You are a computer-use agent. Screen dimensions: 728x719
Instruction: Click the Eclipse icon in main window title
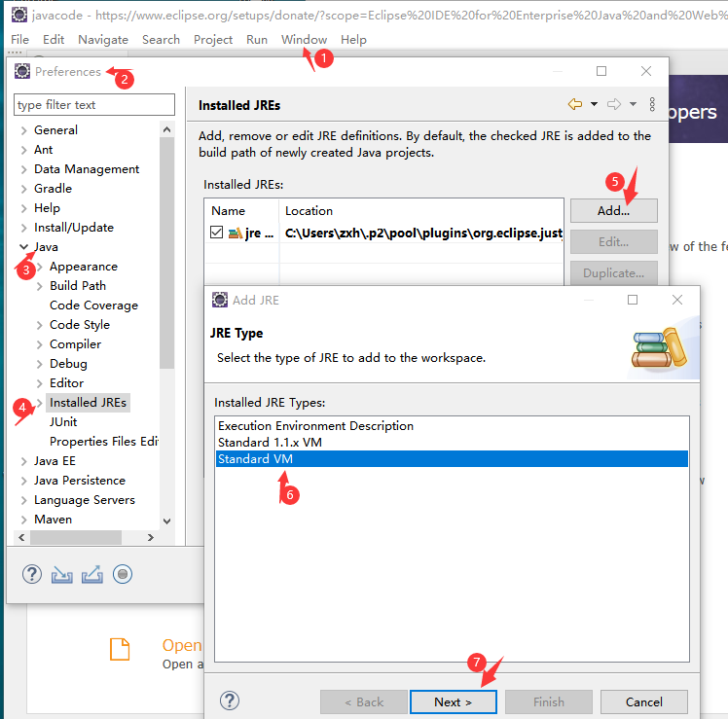19,15
